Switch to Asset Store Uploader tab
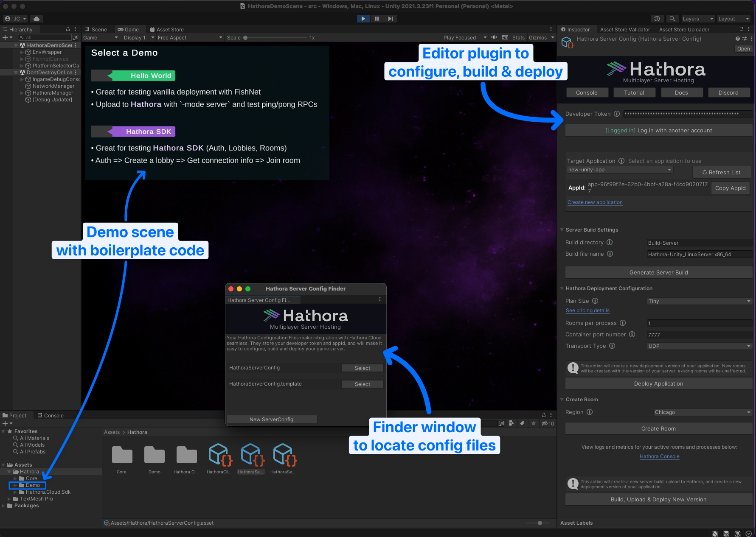Screen dimensions: 756x537 click(684, 29)
